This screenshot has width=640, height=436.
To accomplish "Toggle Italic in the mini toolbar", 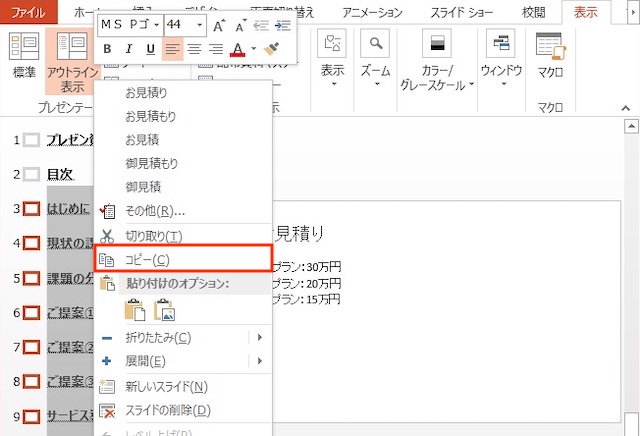I will (129, 49).
